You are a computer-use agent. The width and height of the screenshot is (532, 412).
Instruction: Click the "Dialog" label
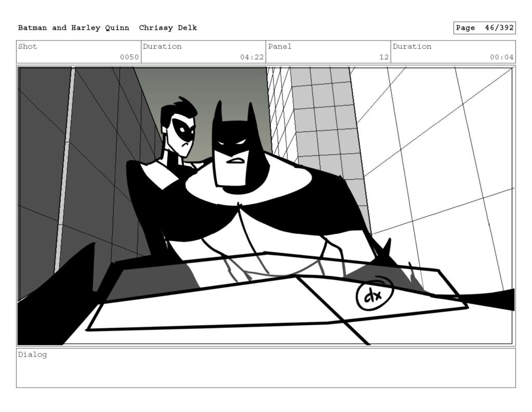coord(33,355)
